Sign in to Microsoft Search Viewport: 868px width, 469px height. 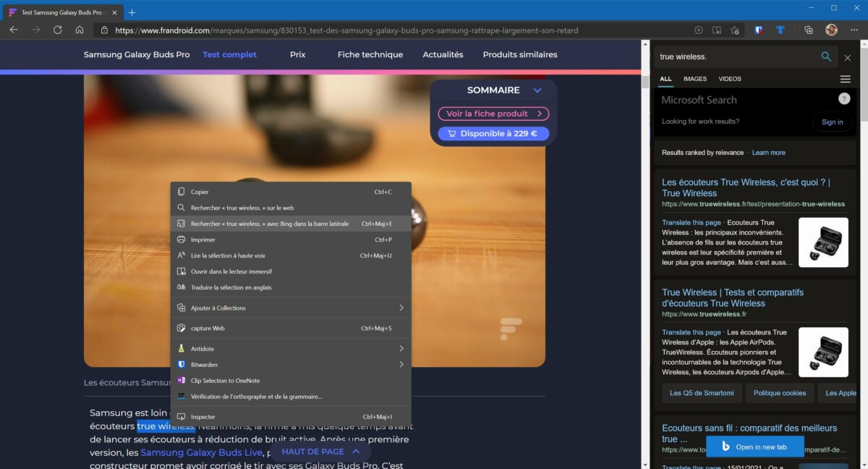833,122
